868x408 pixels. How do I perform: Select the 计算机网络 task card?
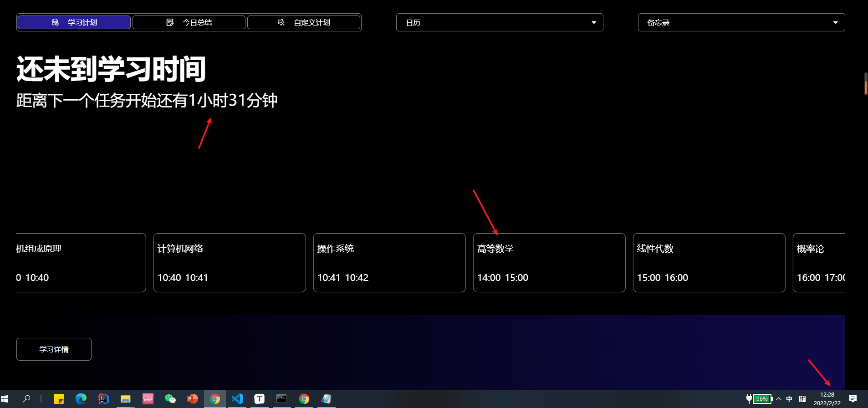230,263
